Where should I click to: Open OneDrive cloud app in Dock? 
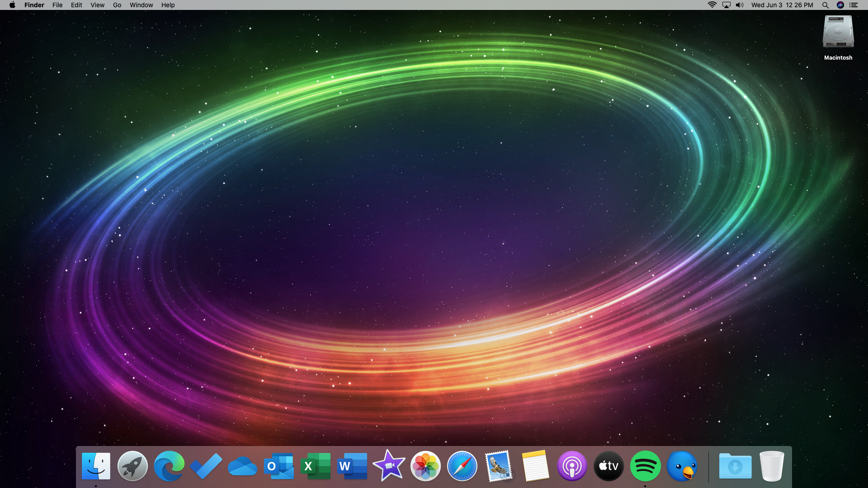(x=242, y=467)
